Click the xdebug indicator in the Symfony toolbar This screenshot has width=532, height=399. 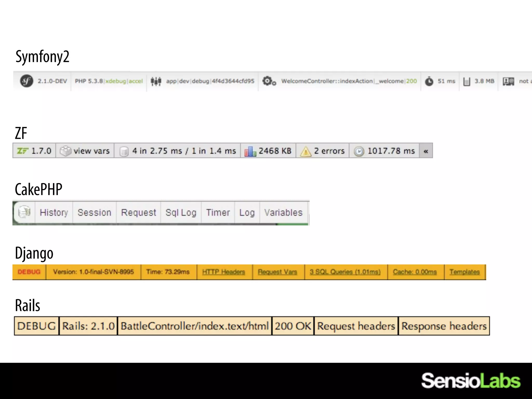(116, 81)
